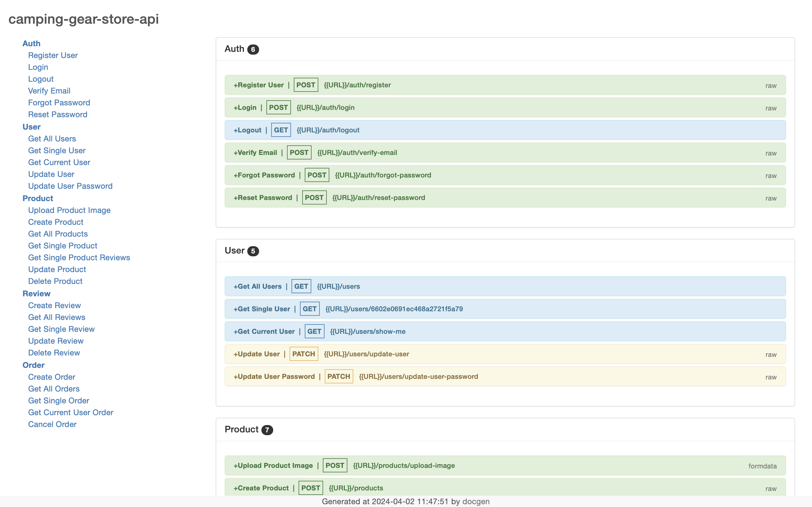Click the POST badge on Verify Email
Screen dimensions: 812x507
click(299, 153)
